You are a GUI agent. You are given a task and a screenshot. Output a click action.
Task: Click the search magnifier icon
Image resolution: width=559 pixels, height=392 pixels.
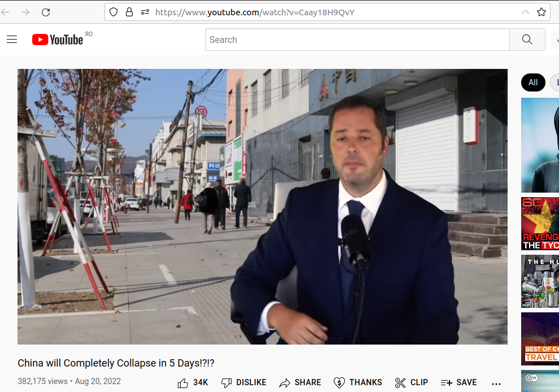point(526,40)
